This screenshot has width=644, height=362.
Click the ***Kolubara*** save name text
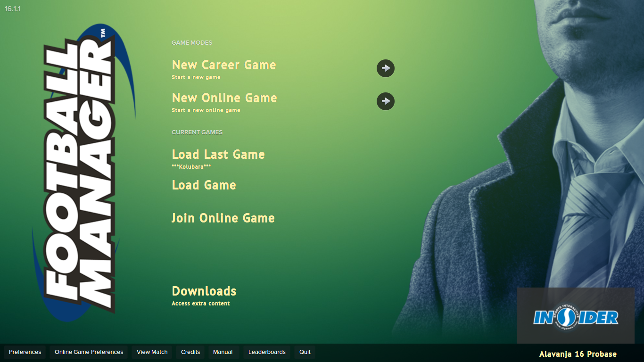[191, 167]
